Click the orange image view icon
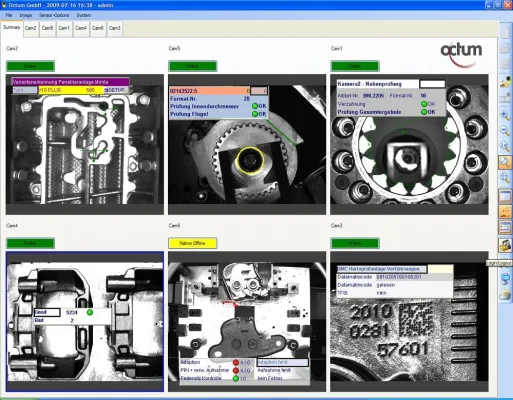The image size is (513, 400). pos(505,212)
